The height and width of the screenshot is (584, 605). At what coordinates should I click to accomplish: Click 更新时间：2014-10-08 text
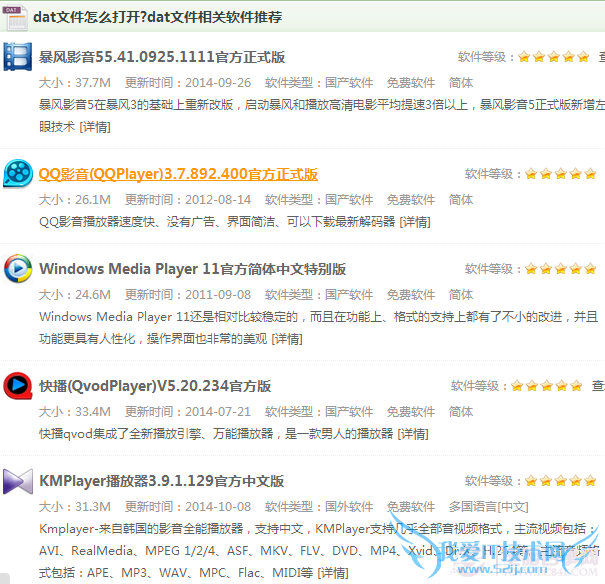(x=188, y=507)
